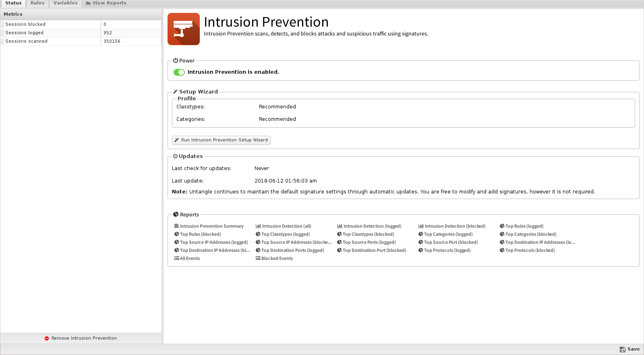The height and width of the screenshot is (355, 644).
Task: Open the View Reports tab
Action: [x=106, y=3]
